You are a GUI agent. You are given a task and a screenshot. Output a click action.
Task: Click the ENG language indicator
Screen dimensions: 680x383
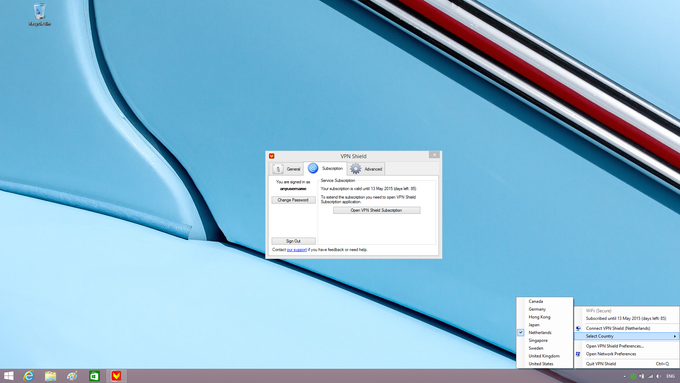pos(670,376)
